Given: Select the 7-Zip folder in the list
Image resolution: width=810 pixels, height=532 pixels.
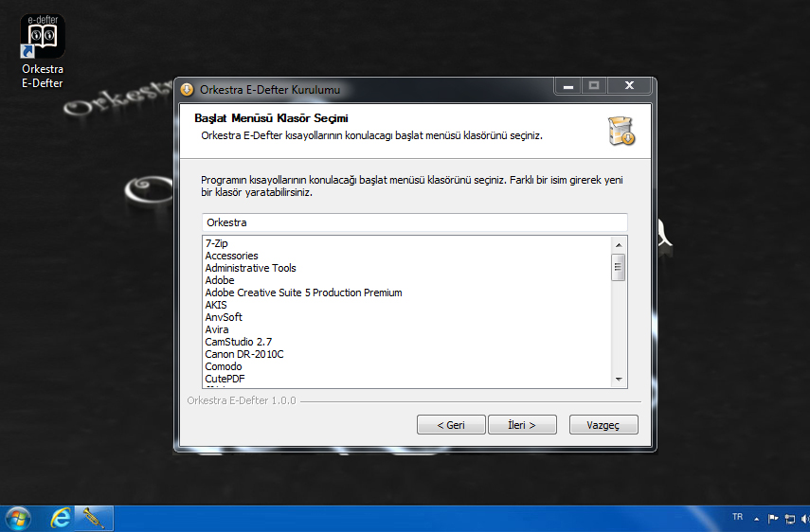Looking at the screenshot, I should click(217, 243).
